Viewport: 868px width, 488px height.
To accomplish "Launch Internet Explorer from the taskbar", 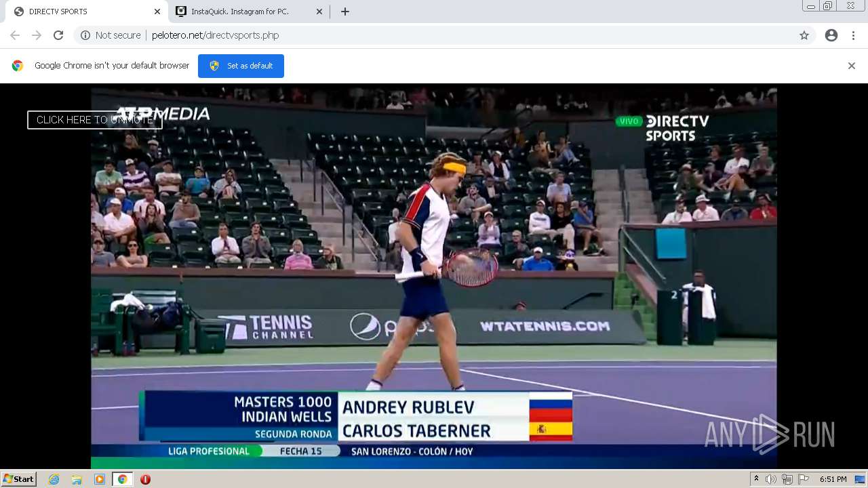I will click(54, 479).
